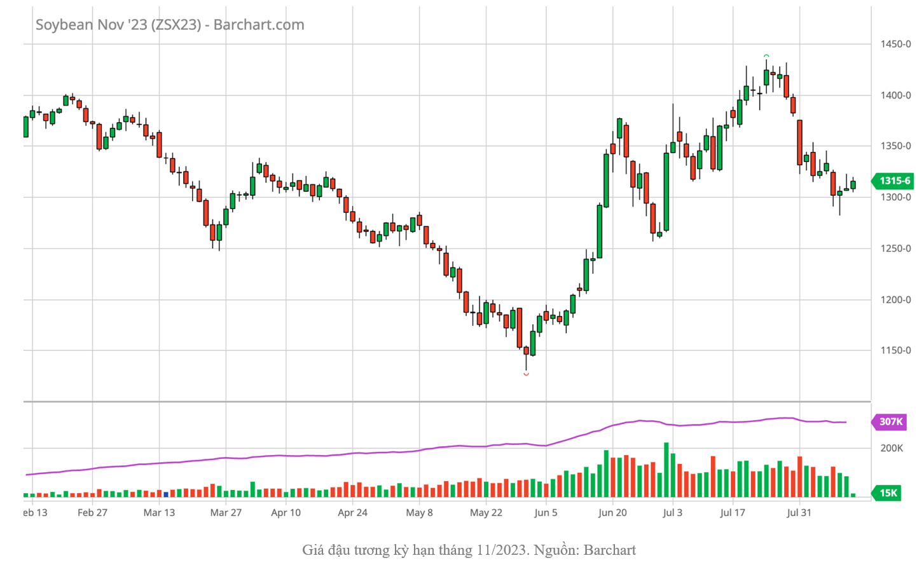The height and width of the screenshot is (565, 924).
Task: Click the tallest green volume bar near Jul 3
Action: click(x=666, y=470)
